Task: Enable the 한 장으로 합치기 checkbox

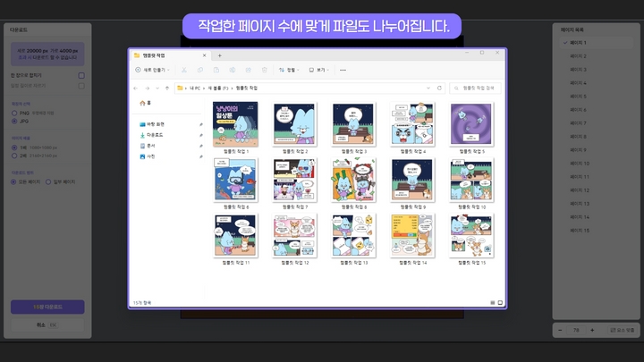Action: click(x=81, y=75)
